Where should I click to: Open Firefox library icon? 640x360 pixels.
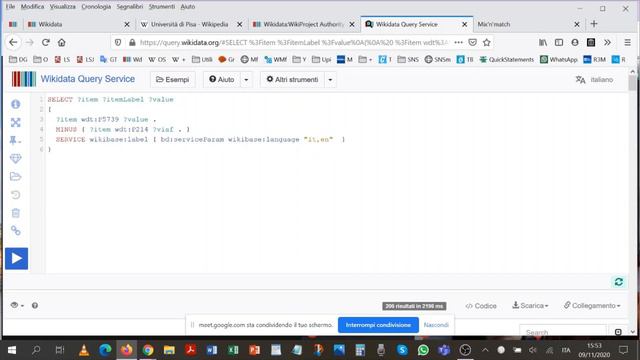pyautogui.click(x=543, y=42)
